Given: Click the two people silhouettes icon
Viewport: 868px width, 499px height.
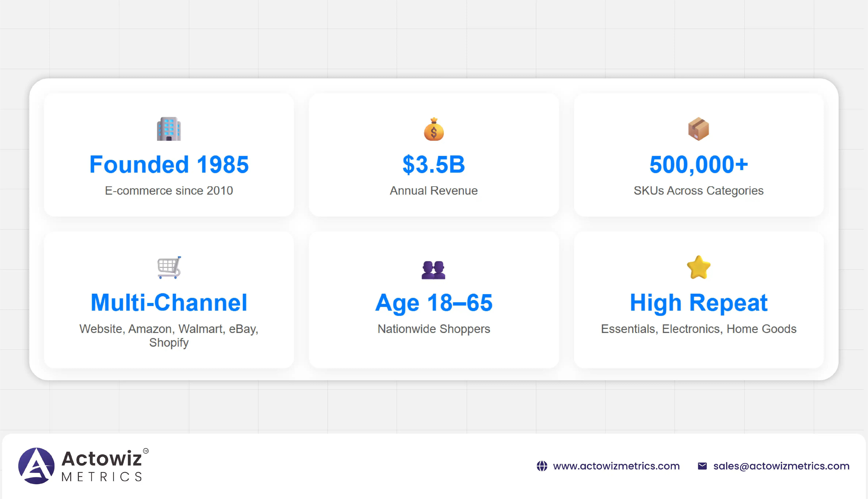Looking at the screenshot, I should click(433, 270).
